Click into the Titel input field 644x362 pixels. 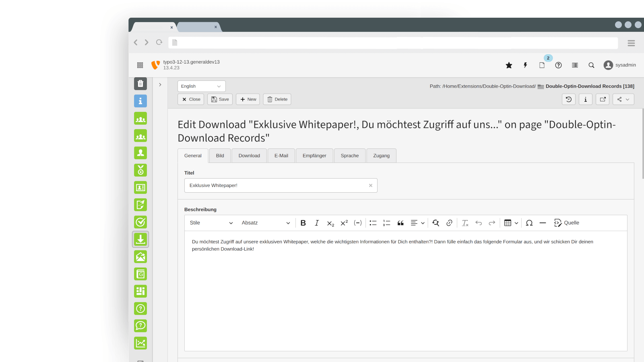[x=276, y=185]
